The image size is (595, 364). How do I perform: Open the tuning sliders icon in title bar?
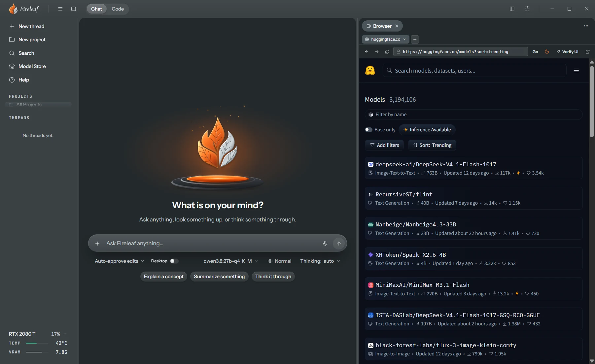pos(527,9)
